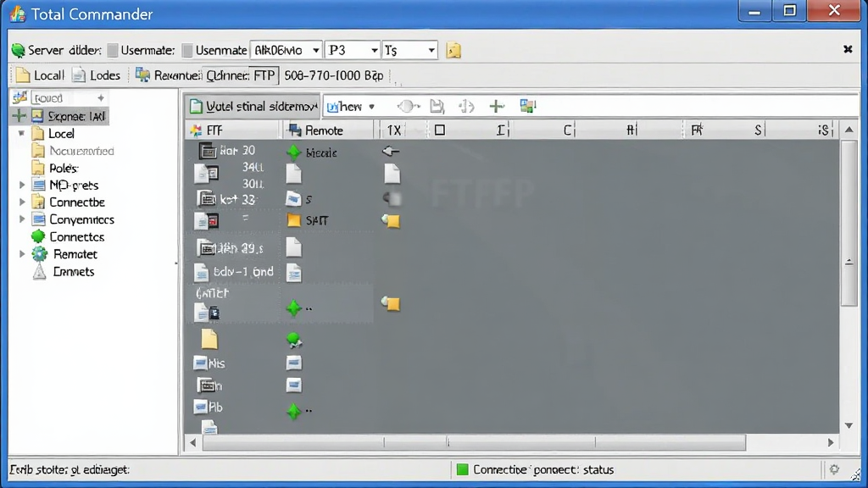Click the green Server icon in toolbar

tap(18, 50)
